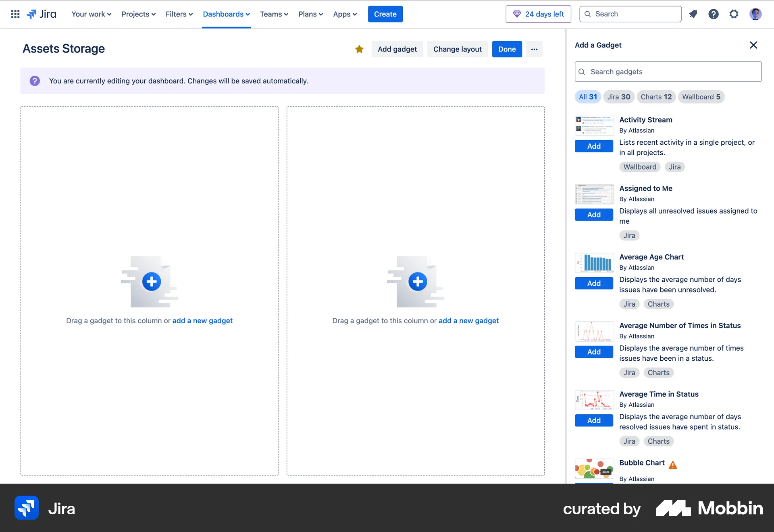Click in the Search gadgets field

pos(668,71)
